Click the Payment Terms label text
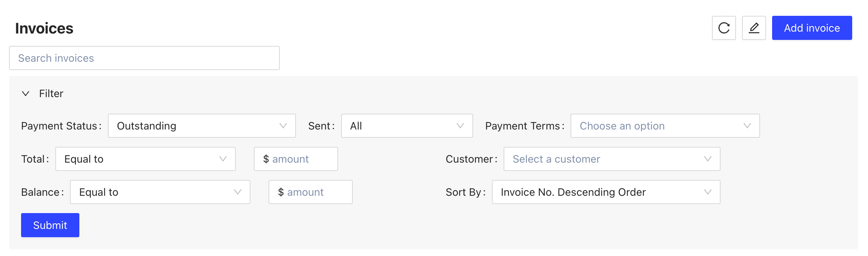 [x=523, y=126]
